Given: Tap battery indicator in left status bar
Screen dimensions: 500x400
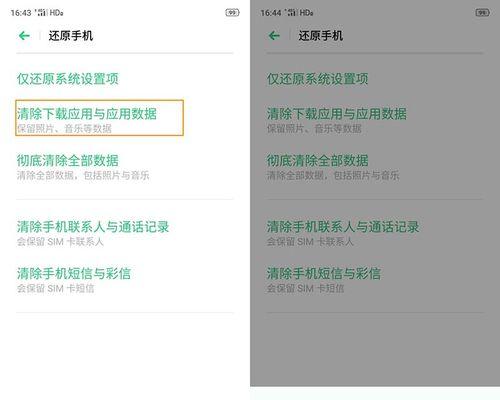Looking at the screenshot, I should click(232, 13).
